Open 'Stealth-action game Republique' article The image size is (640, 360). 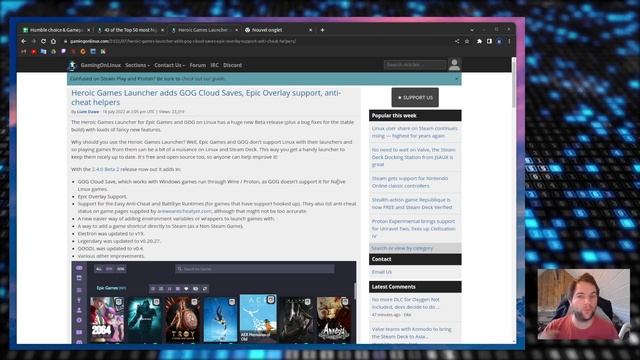click(412, 203)
